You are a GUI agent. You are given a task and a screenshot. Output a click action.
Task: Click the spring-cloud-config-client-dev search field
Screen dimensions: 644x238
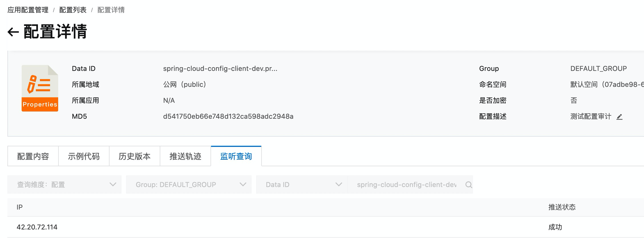pos(406,185)
